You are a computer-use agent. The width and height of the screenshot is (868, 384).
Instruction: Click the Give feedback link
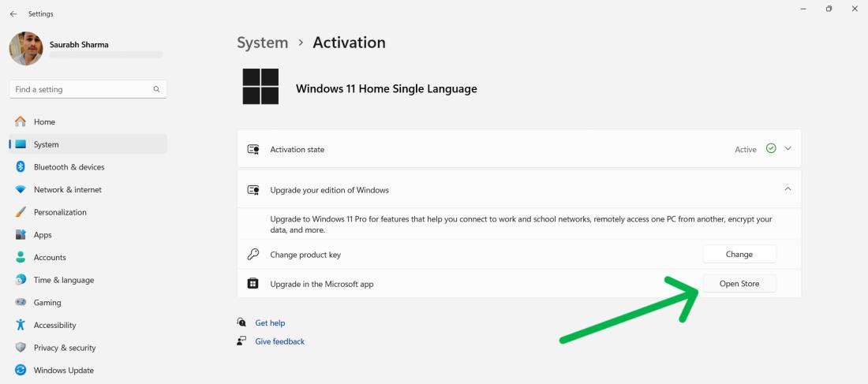coord(279,341)
